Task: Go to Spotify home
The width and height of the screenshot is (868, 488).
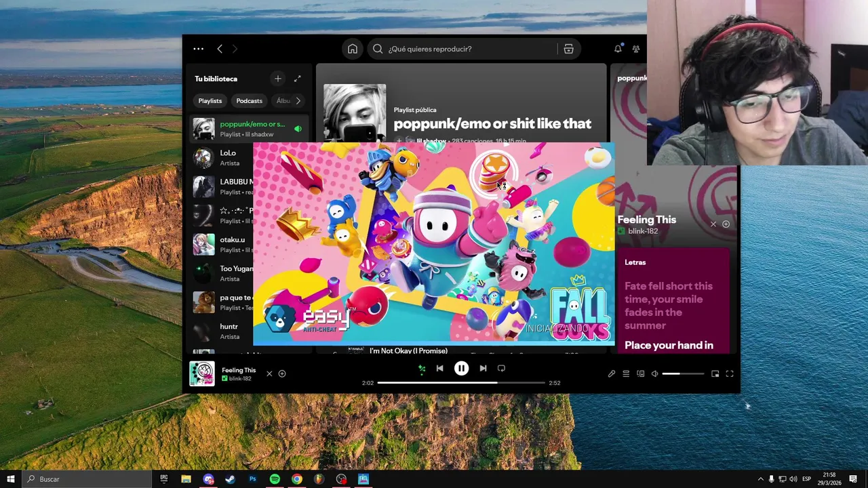Action: 353,49
